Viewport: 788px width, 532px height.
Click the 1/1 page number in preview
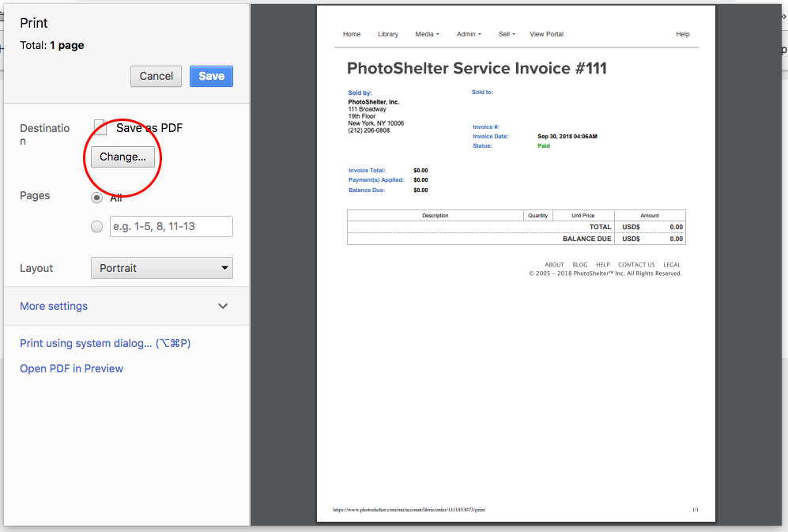[695, 510]
